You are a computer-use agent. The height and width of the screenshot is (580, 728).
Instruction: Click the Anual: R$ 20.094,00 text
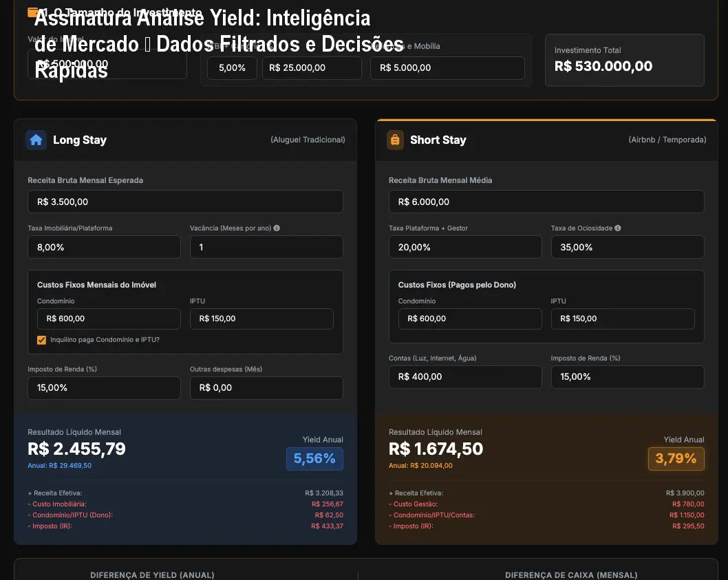[x=420, y=465]
